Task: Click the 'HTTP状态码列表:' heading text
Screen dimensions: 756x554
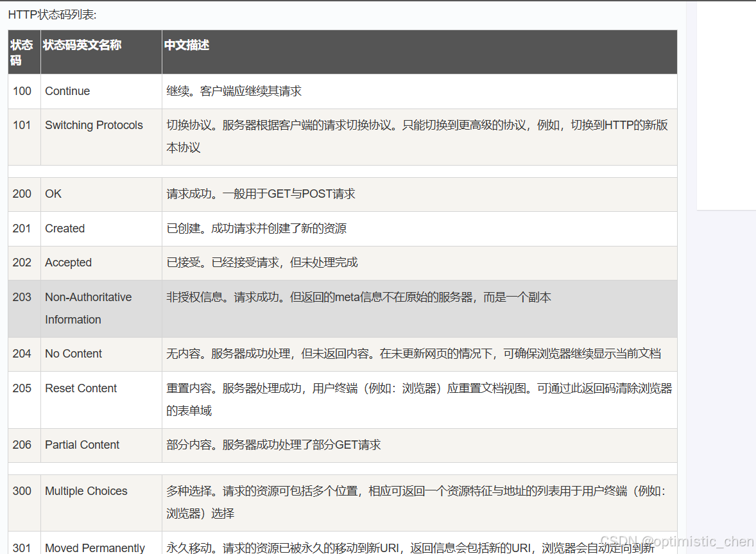Action: pyautogui.click(x=52, y=15)
